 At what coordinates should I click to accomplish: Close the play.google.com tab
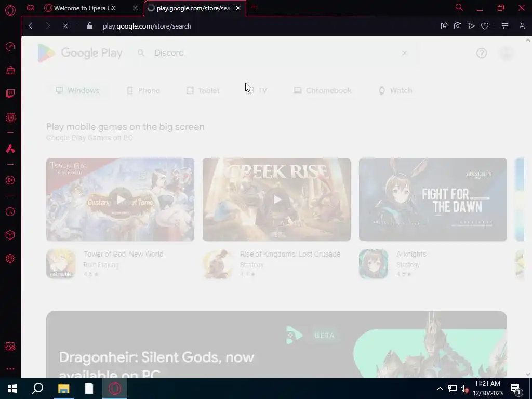238,8
